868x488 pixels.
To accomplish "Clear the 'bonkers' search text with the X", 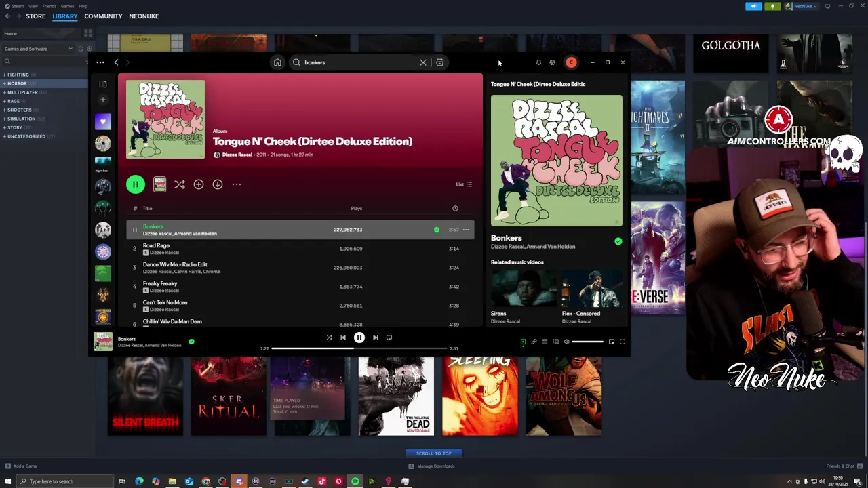I will click(423, 62).
